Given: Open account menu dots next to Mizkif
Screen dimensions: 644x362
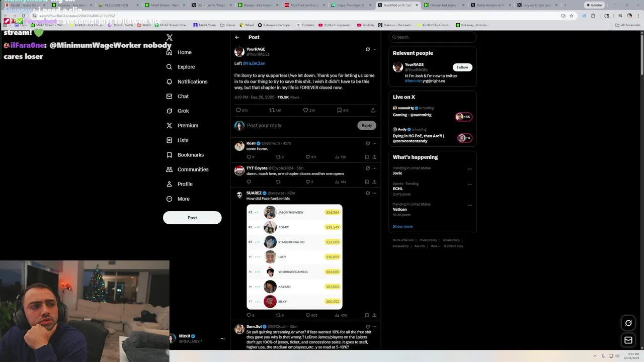Looking at the screenshot, I should tap(222, 339).
